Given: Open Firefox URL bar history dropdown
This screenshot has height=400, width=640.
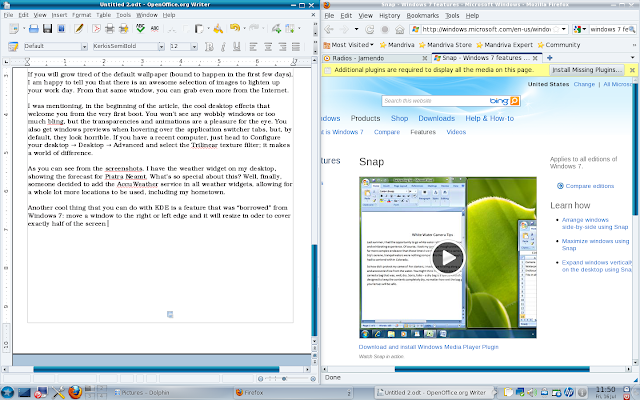Looking at the screenshot, I should pyautogui.click(x=564, y=29).
